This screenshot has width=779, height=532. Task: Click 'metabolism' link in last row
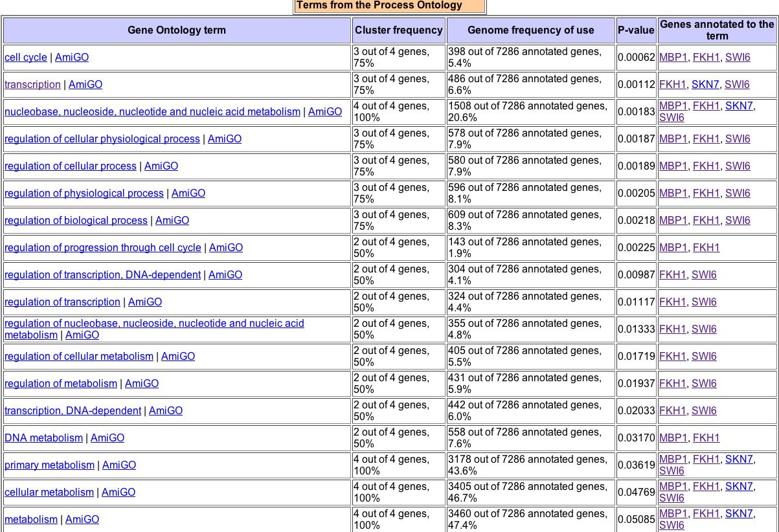31,520
